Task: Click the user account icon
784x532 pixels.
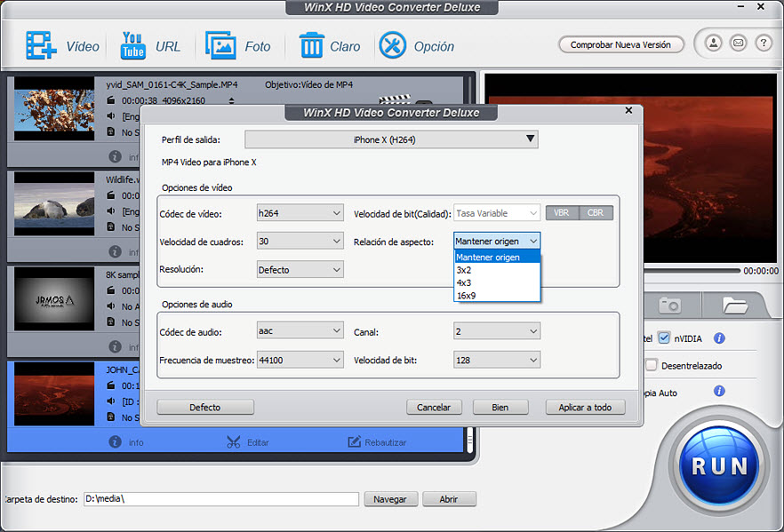Action: click(x=713, y=43)
